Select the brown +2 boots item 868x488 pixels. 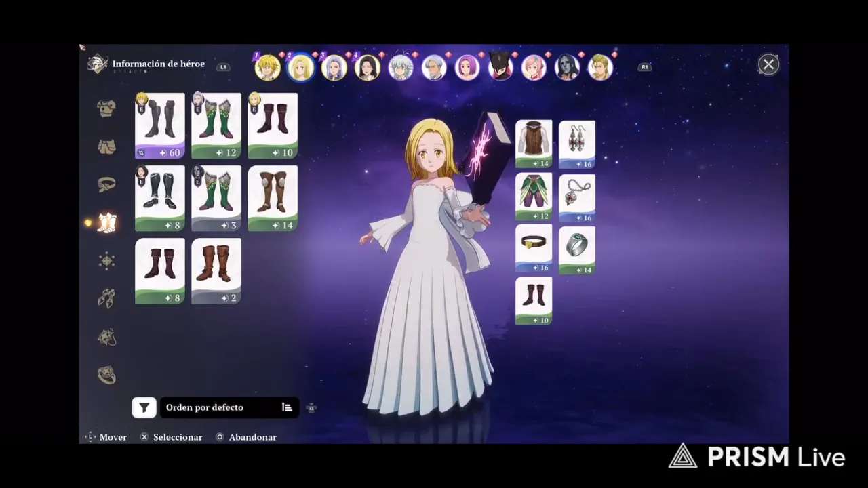(216, 271)
